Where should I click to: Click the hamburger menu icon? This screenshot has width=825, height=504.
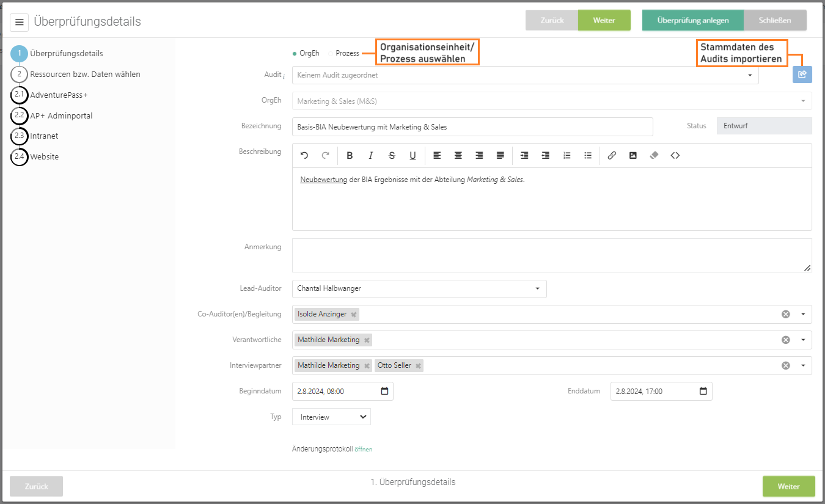pos(20,22)
